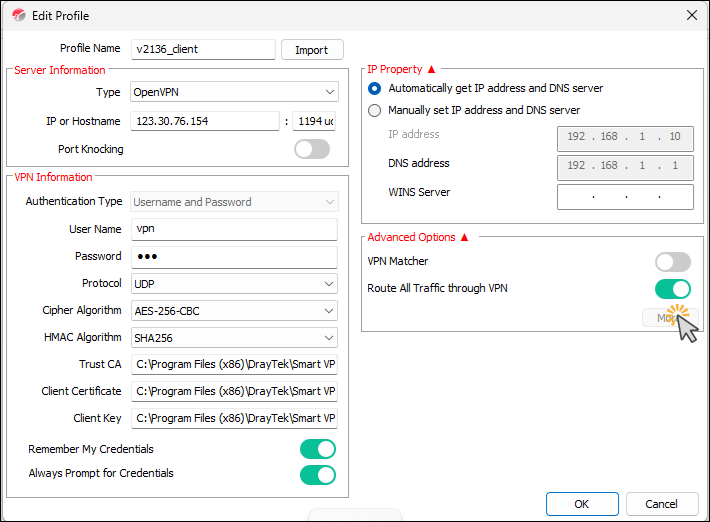Click the Cancel button

(661, 504)
